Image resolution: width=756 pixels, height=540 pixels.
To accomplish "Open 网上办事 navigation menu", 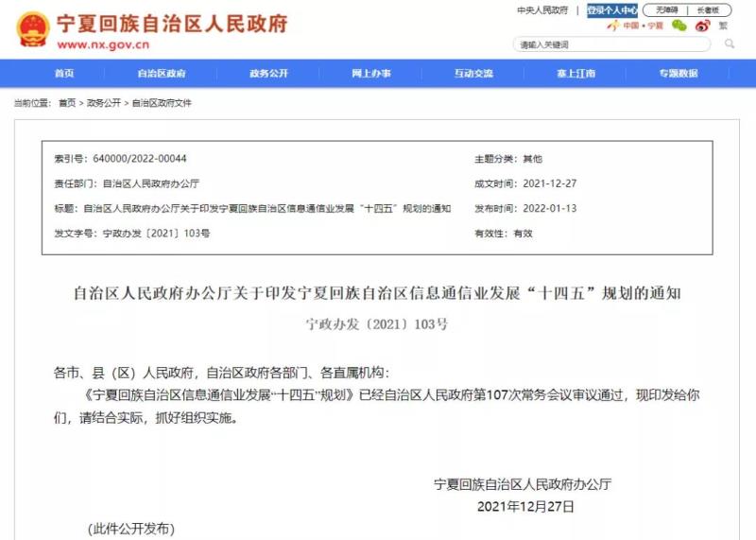I will (x=370, y=74).
